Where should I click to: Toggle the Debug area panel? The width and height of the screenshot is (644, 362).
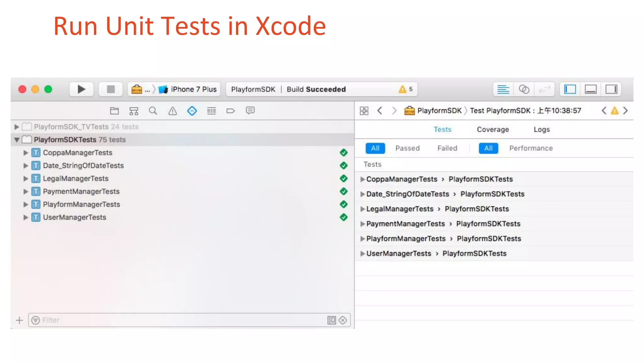[591, 90]
